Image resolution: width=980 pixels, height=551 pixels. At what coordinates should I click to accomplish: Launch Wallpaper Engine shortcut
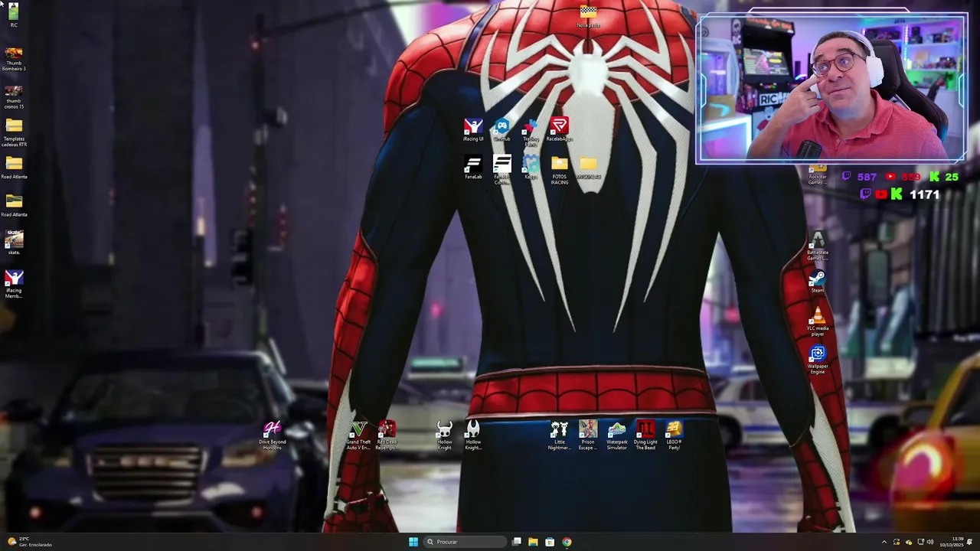pyautogui.click(x=818, y=360)
